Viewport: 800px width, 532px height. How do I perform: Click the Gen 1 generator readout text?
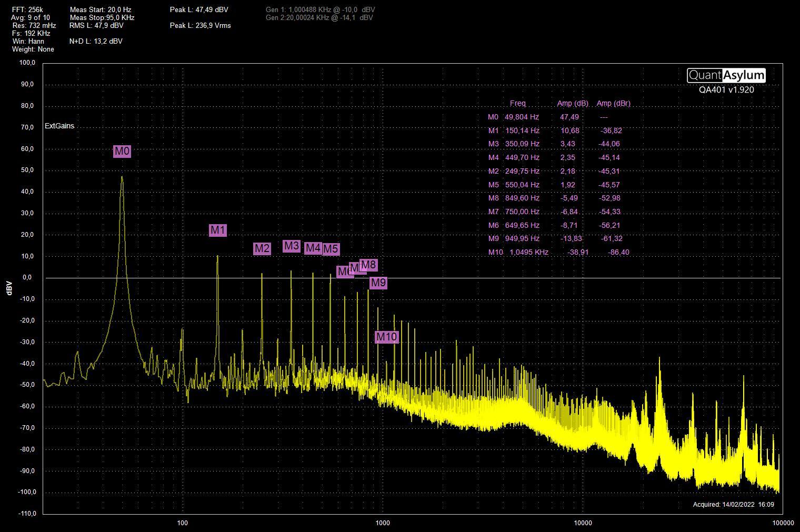[x=320, y=9]
